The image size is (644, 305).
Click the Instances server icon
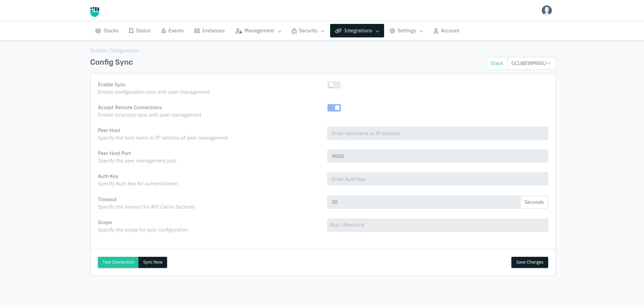click(x=197, y=31)
